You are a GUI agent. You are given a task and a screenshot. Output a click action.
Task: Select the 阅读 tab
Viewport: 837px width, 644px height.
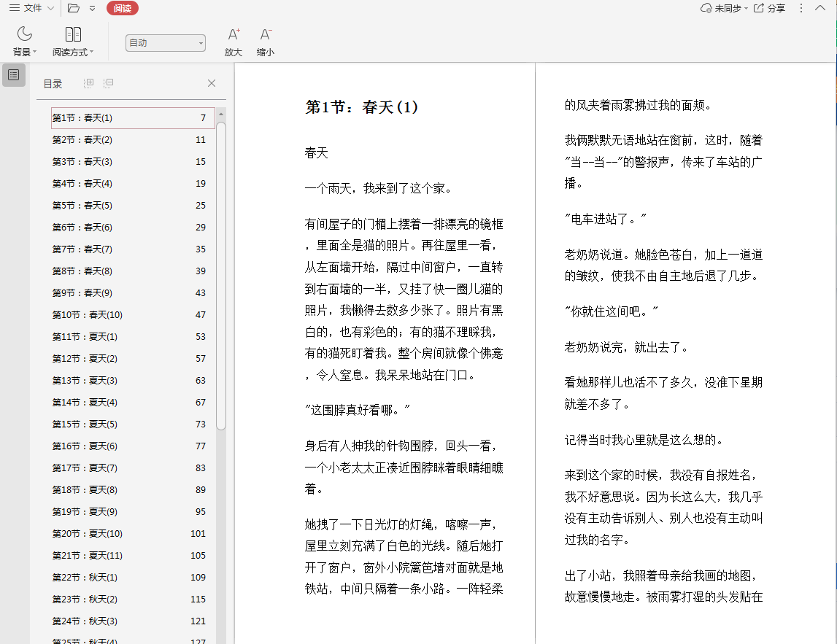pos(122,8)
